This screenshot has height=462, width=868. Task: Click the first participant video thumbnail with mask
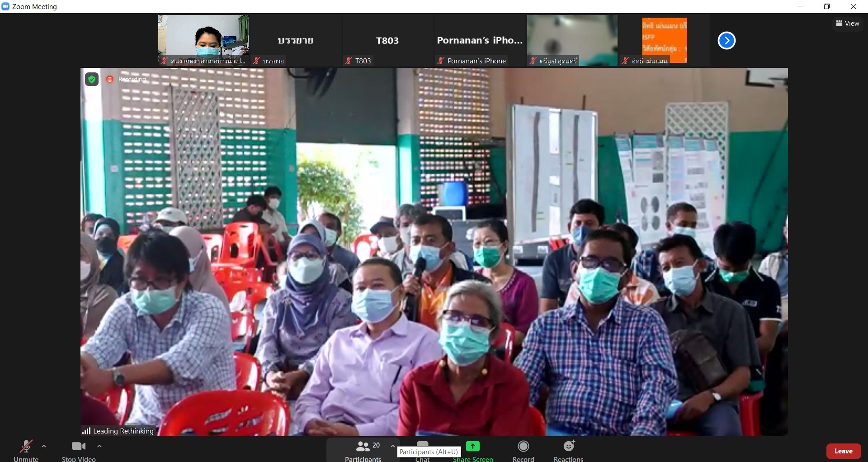pos(203,40)
